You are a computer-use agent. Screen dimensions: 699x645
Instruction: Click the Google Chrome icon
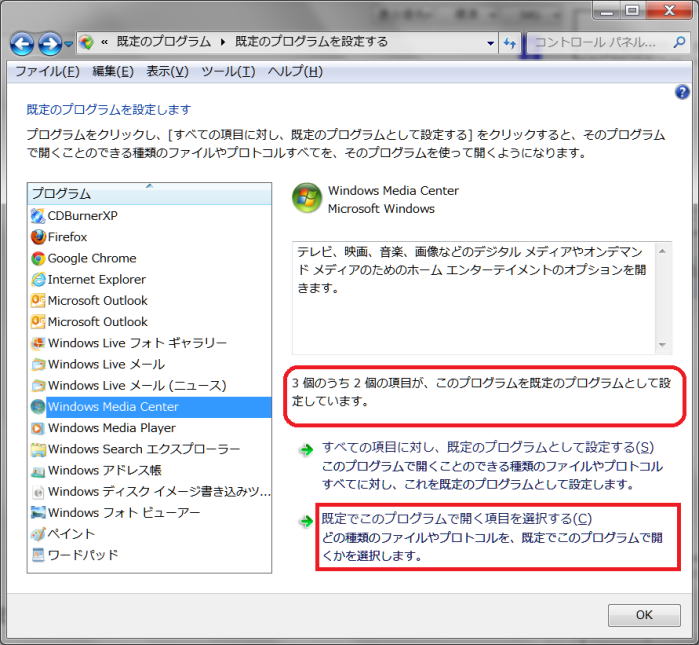[x=38, y=258]
